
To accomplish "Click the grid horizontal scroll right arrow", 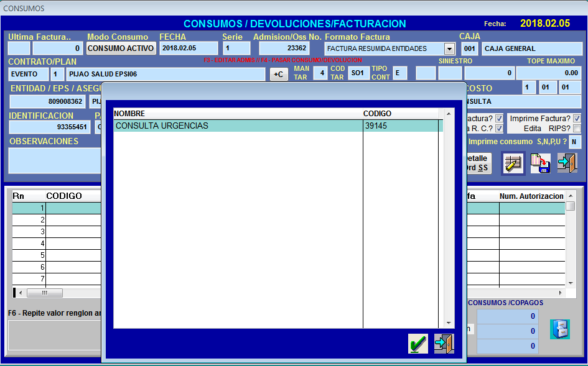I will click(x=561, y=293).
